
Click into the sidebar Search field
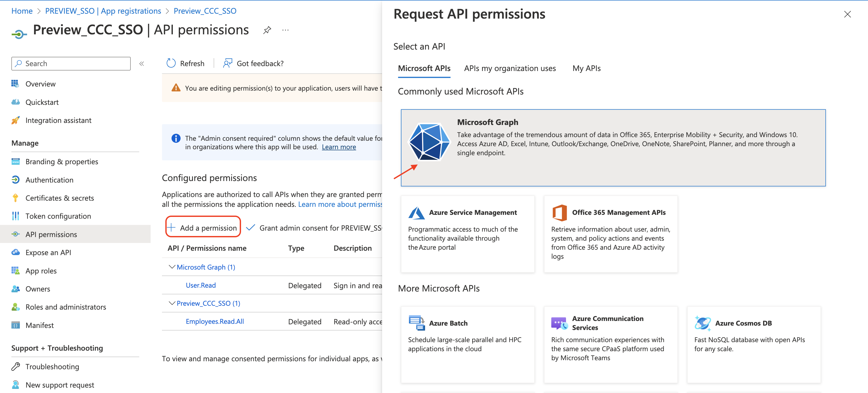[71, 64]
